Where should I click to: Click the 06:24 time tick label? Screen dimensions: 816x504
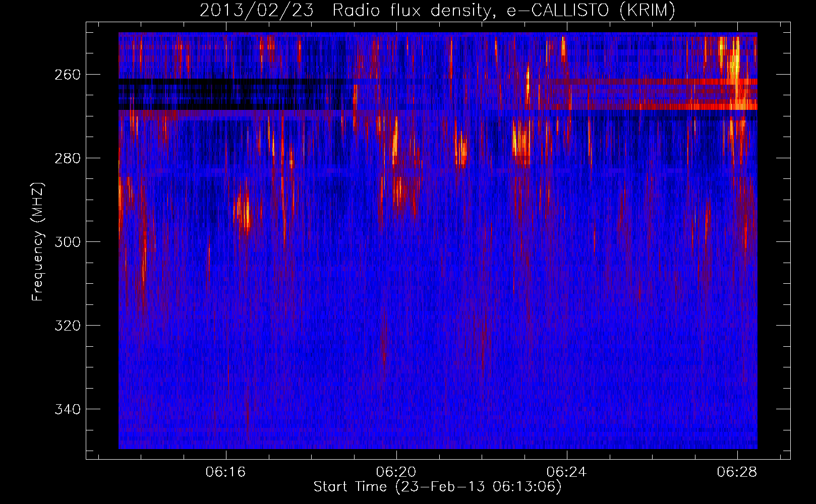567,472
